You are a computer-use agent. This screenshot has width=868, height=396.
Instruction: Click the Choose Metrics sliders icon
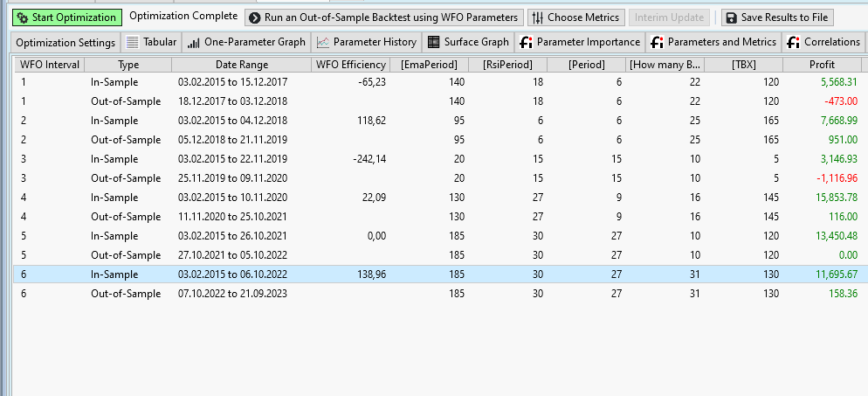(538, 17)
